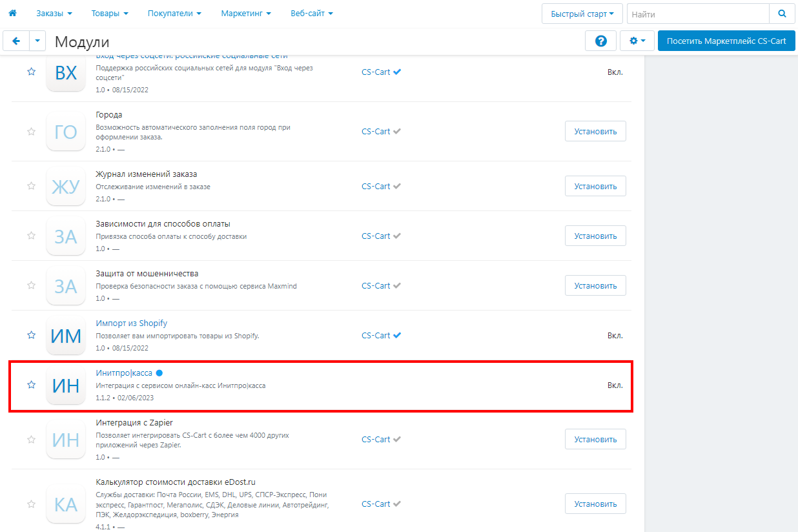The width and height of the screenshot is (798, 532).
Task: Select the Журнал изменений заказа title
Action: [147, 174]
